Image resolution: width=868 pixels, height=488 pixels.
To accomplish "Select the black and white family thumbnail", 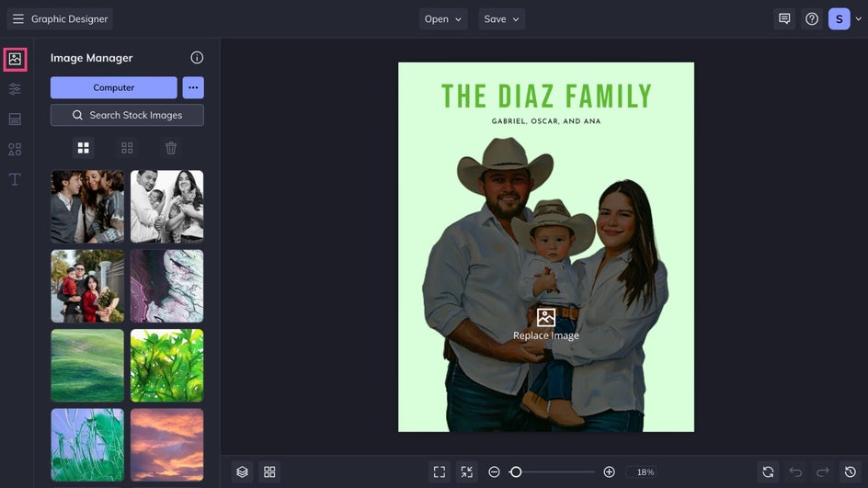I will [166, 207].
